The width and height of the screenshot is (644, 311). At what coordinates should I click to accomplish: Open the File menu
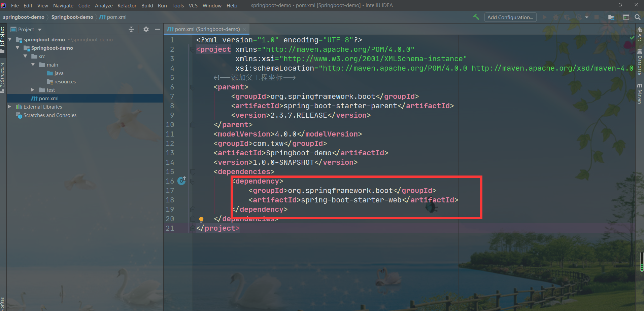click(x=15, y=5)
